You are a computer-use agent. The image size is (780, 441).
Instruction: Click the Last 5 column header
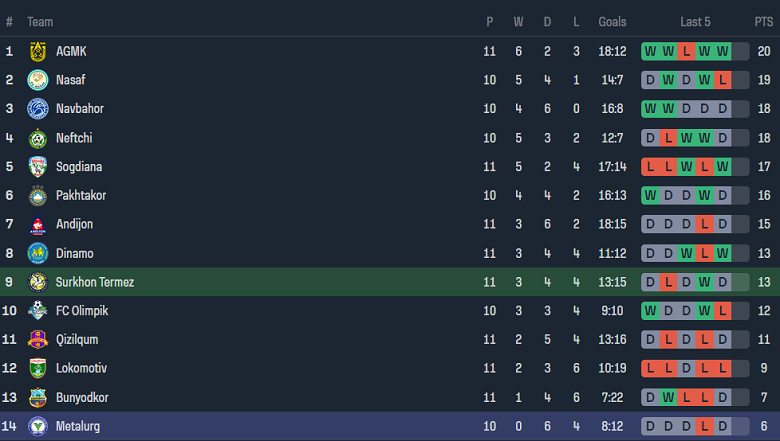pos(695,22)
